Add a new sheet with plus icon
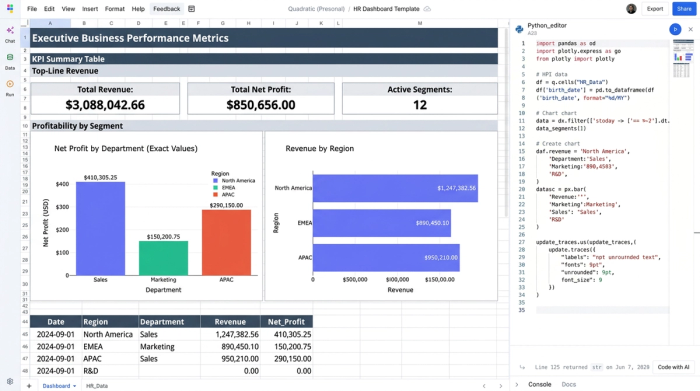 pos(29,386)
